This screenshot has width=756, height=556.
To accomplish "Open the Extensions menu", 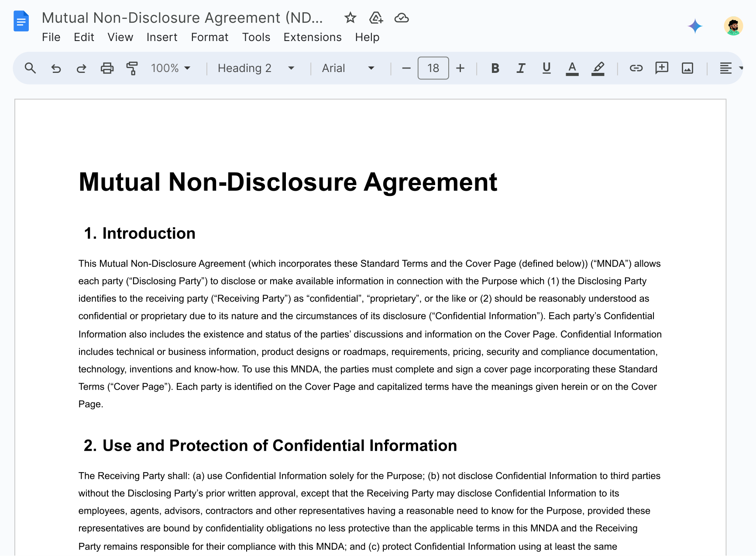I will (x=313, y=37).
